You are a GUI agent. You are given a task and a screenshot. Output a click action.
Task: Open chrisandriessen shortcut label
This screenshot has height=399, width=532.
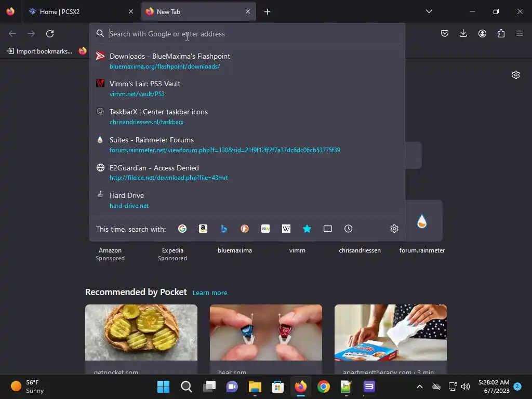(360, 250)
